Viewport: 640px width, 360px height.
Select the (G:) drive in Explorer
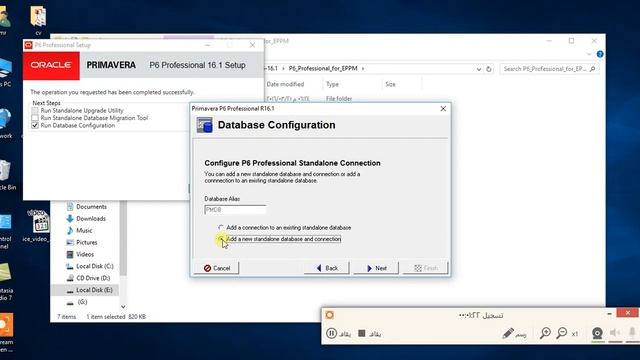point(82,302)
